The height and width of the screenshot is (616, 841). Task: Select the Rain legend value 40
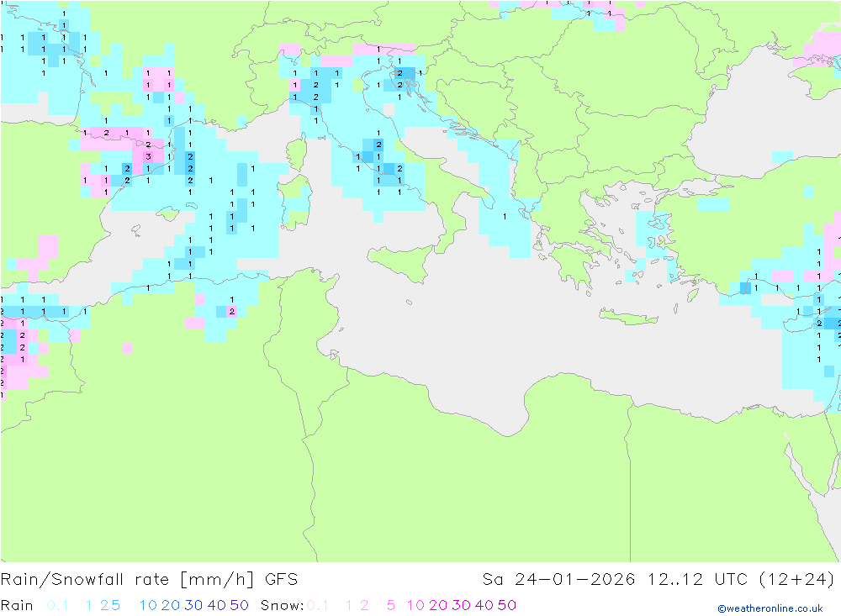(x=217, y=605)
